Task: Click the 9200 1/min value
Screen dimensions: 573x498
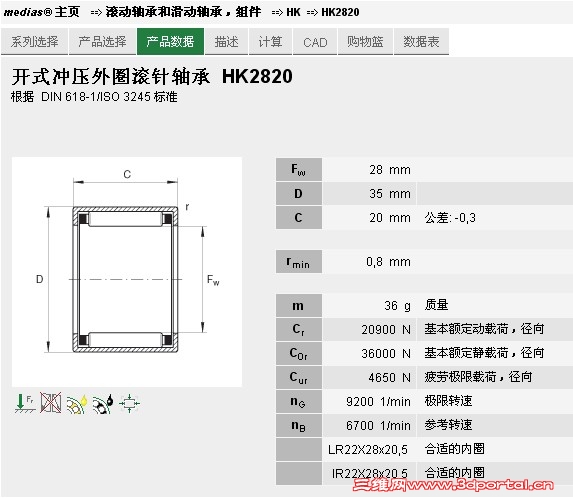Action: tap(378, 402)
